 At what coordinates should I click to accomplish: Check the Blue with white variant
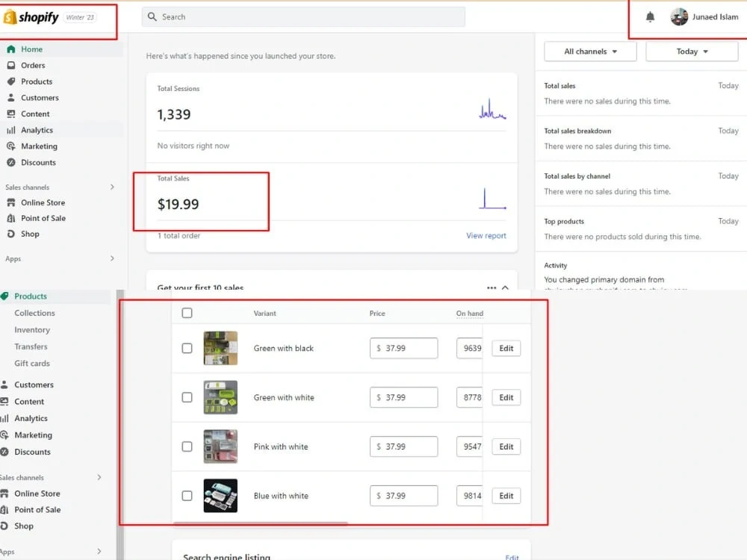187,496
